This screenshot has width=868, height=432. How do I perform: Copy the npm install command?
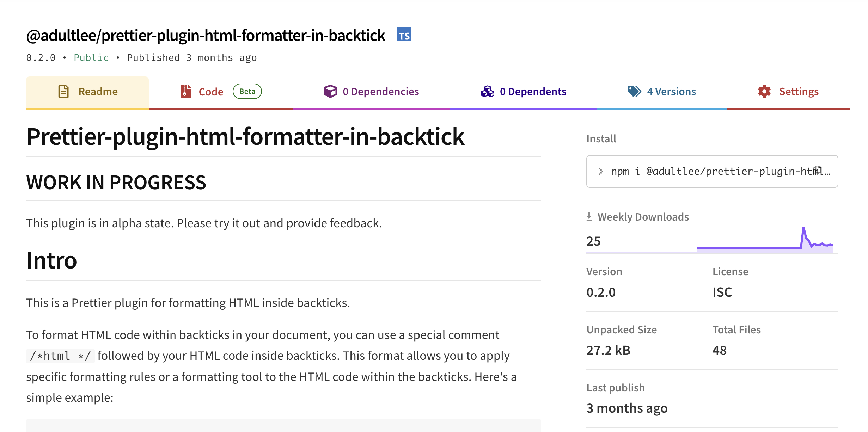coord(818,170)
